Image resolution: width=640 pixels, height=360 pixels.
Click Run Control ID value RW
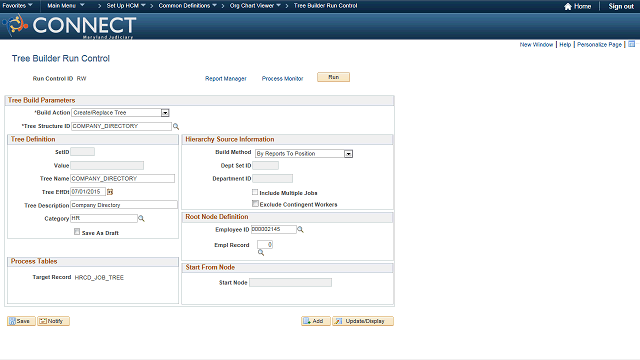[x=81, y=78]
